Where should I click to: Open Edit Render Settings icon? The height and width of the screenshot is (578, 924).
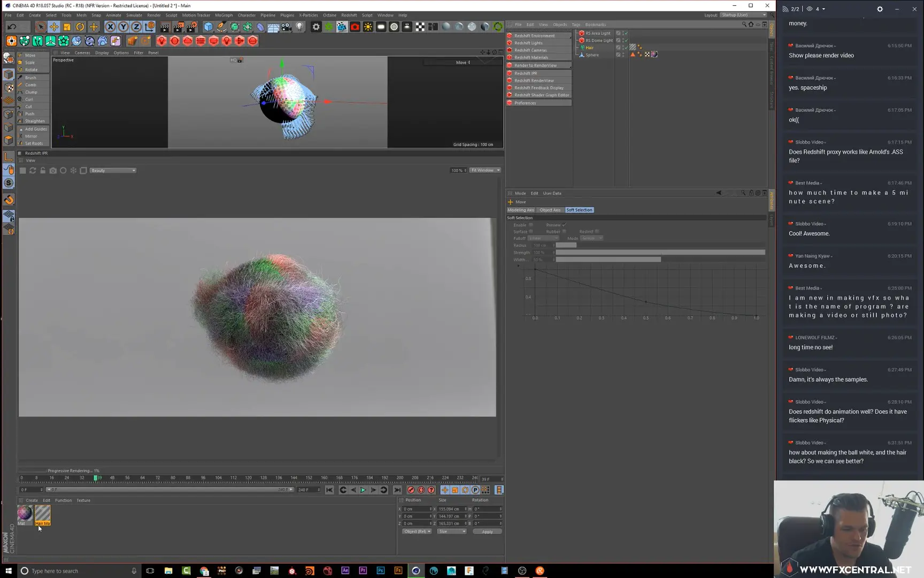[191, 27]
